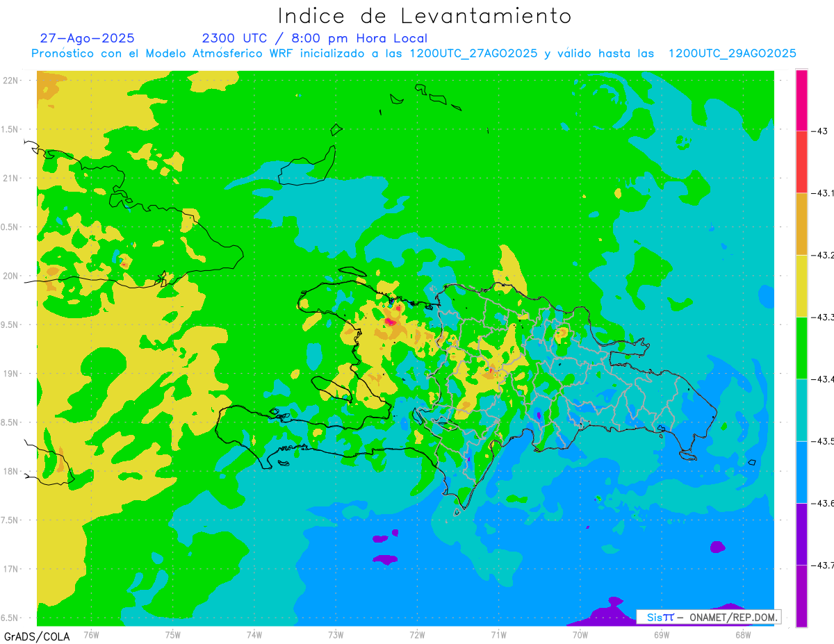Image resolution: width=834 pixels, height=644 pixels.
Task: Select the purple legend band above -43.7
Action: tap(801, 534)
